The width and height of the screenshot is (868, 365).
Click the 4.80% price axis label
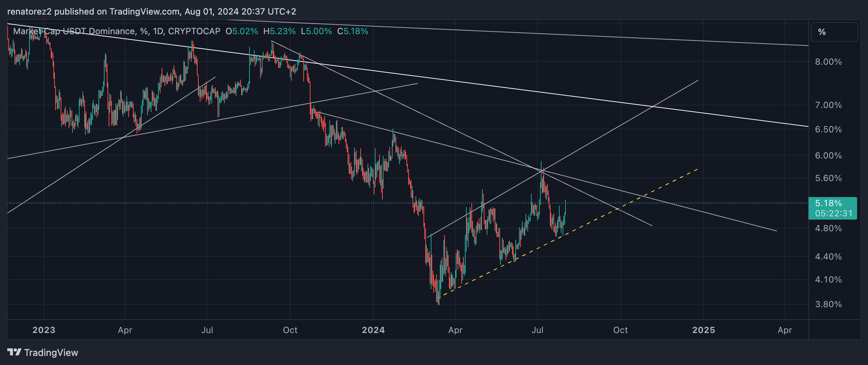coord(828,228)
